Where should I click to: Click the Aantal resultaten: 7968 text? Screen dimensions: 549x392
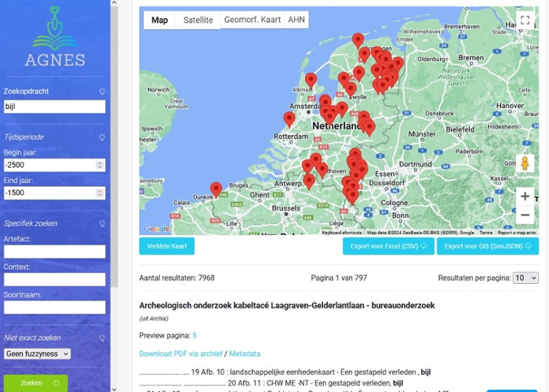pyautogui.click(x=176, y=278)
